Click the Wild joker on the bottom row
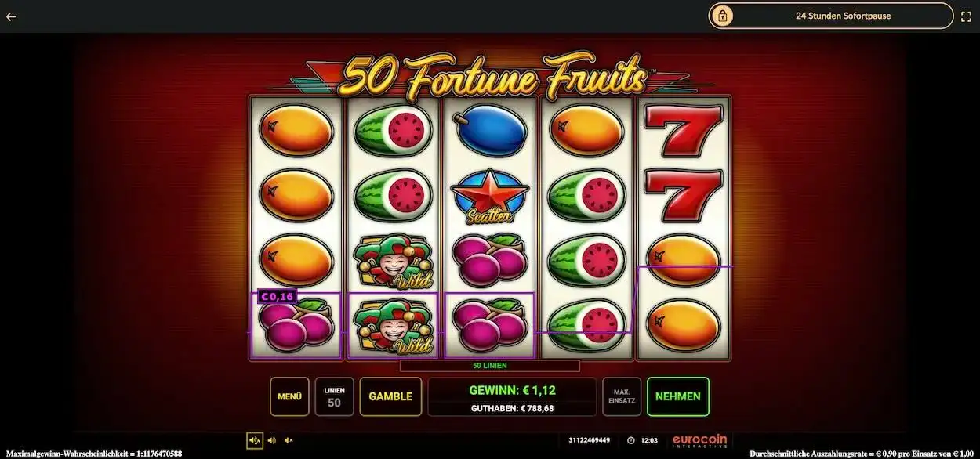 [x=393, y=325]
